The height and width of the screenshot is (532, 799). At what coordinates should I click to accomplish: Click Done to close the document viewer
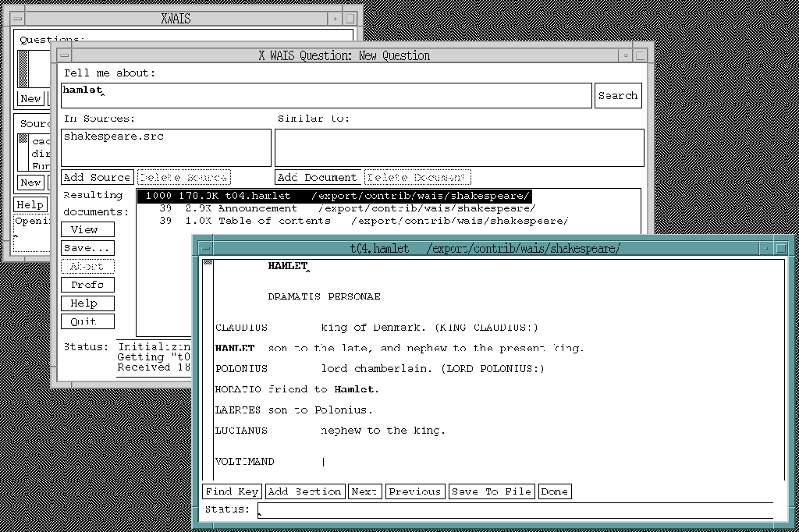pos(554,491)
